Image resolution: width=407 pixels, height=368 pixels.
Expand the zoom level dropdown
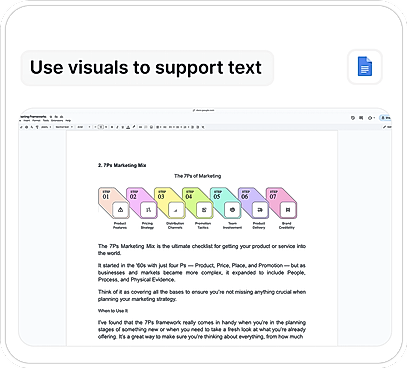click(46, 127)
